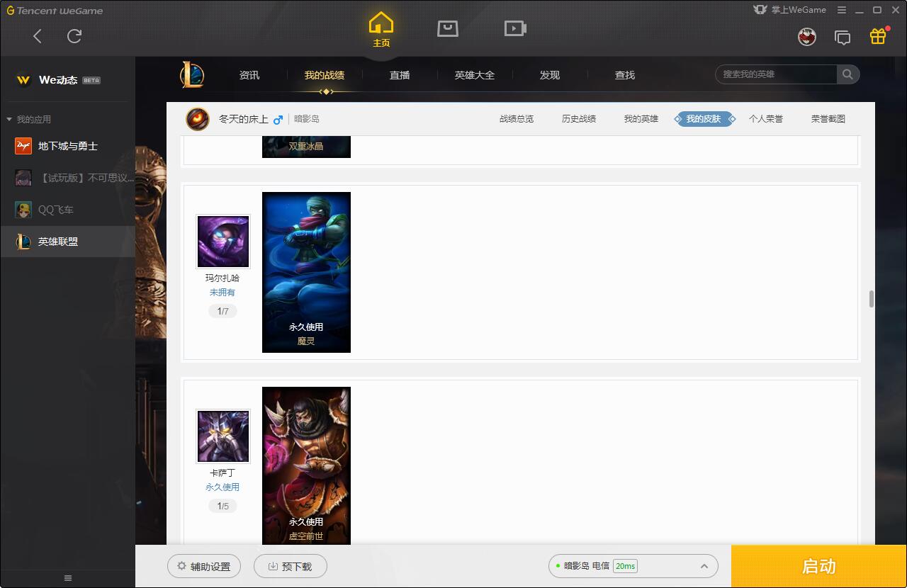Viewport: 907px width, 588px height.
Task: Select 【试玩版】不可思议 game in sidebar
Action: pos(67,178)
